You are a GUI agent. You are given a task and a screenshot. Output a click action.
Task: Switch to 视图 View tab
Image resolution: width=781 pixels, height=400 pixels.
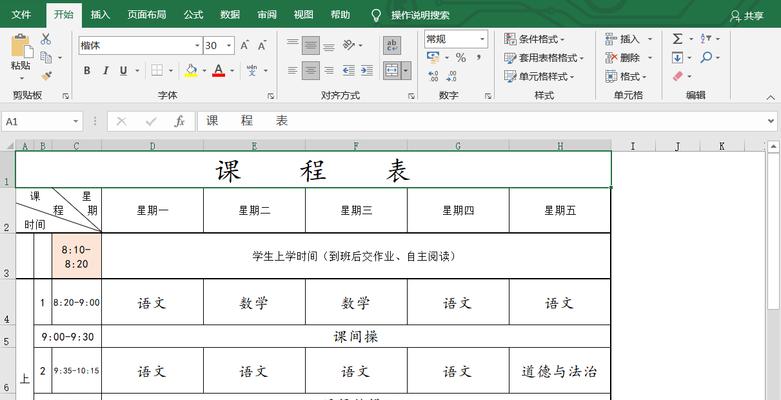pyautogui.click(x=303, y=14)
